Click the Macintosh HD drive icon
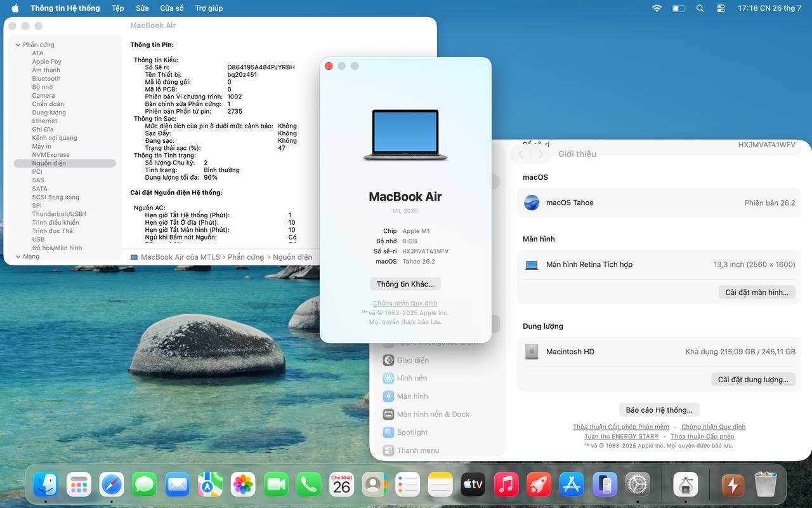The image size is (812, 508). pos(532,351)
